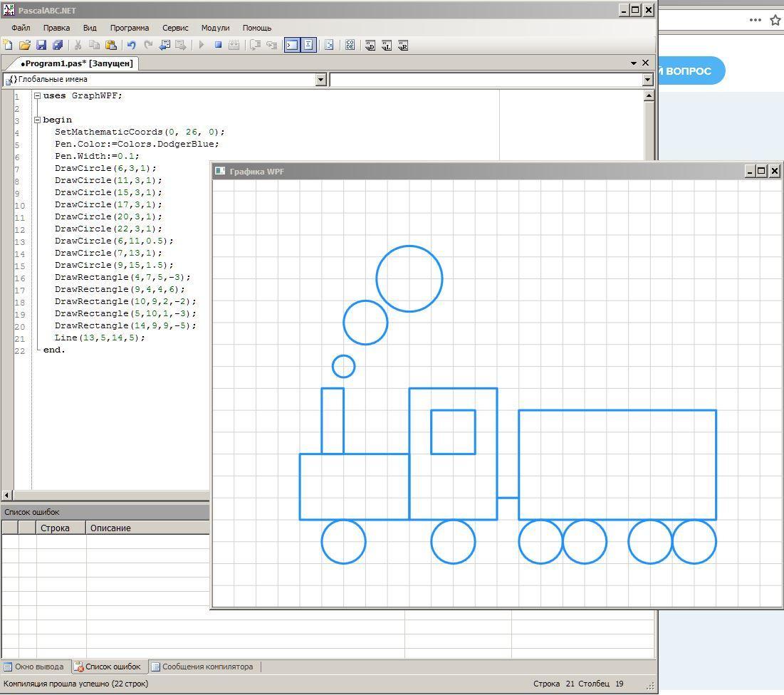Click the Save All icon

[x=58, y=45]
